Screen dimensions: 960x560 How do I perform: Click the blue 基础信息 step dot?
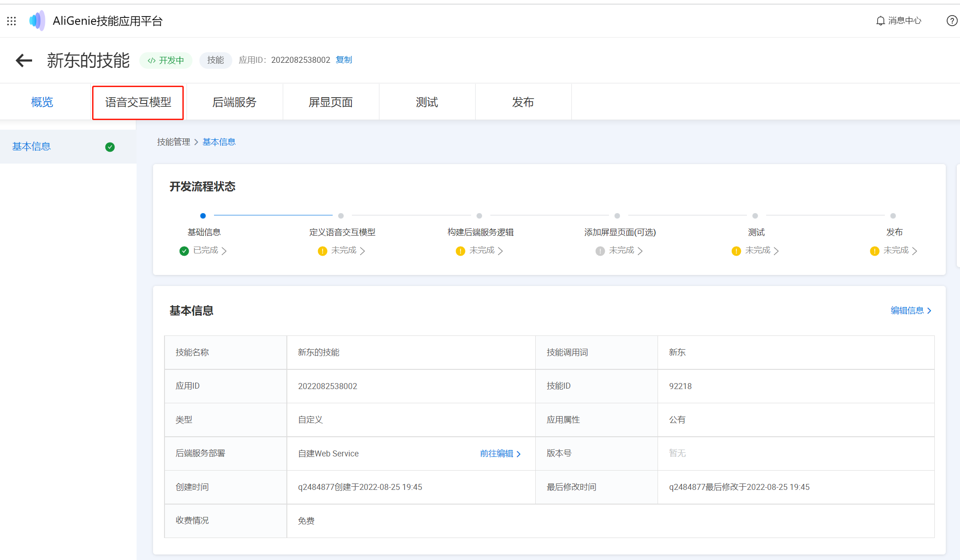tap(203, 216)
